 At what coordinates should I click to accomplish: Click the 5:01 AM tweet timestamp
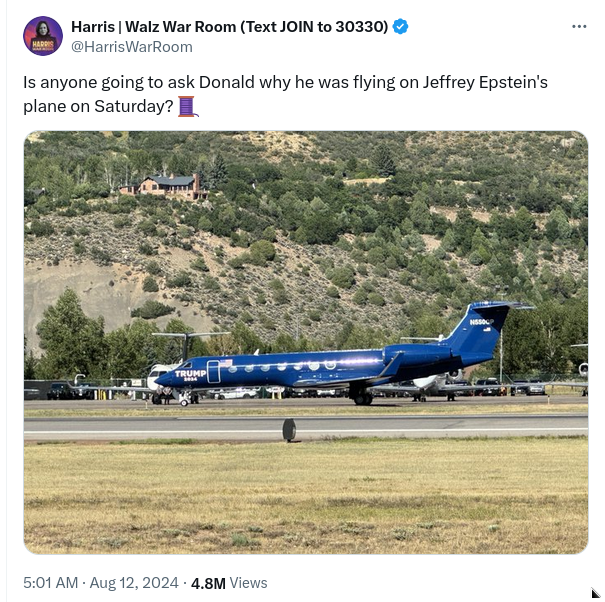[x=51, y=582]
